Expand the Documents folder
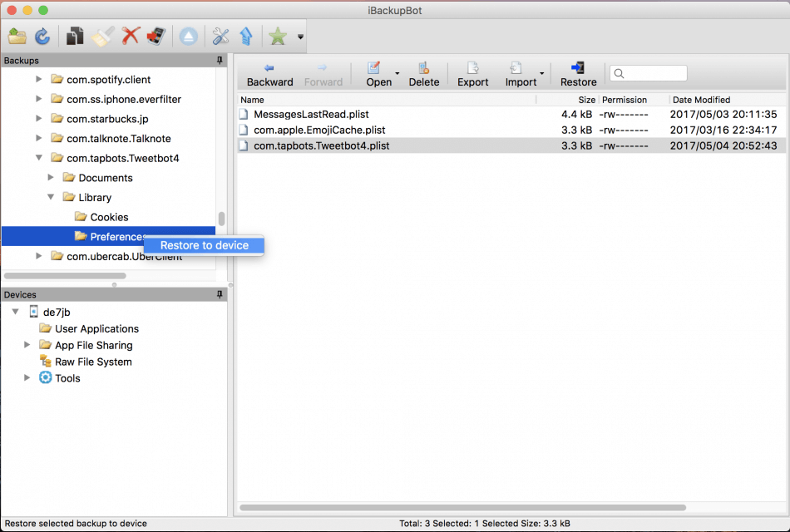Image resolution: width=790 pixels, height=532 pixels. pyautogui.click(x=51, y=177)
